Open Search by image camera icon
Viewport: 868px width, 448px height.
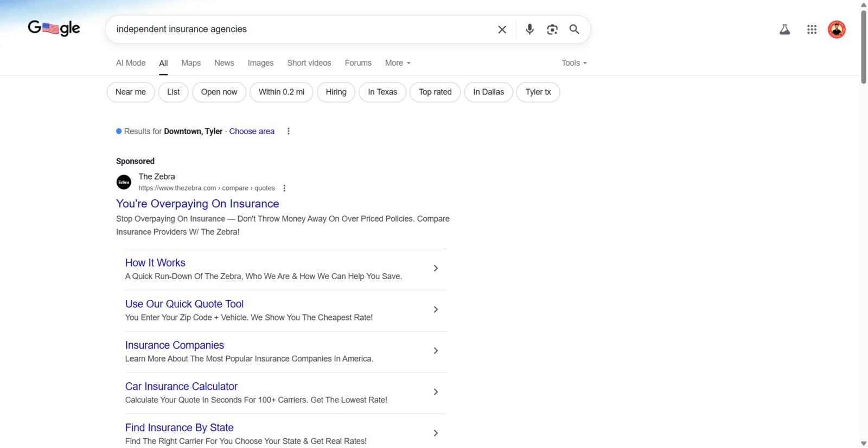(552, 29)
